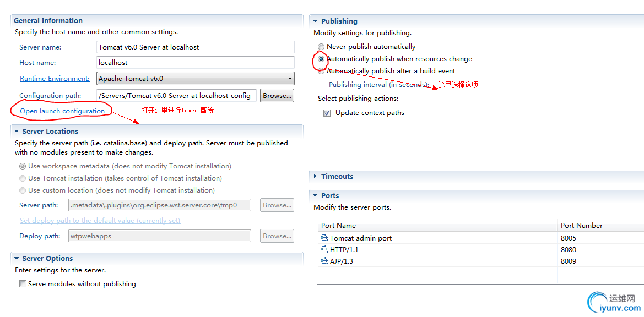Click the AJP/1.3 port row icon
The width and height of the screenshot is (644, 317).
[324, 261]
